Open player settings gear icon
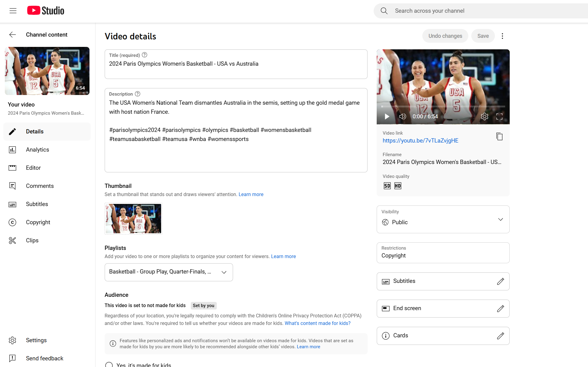The width and height of the screenshot is (588, 367). point(484,116)
